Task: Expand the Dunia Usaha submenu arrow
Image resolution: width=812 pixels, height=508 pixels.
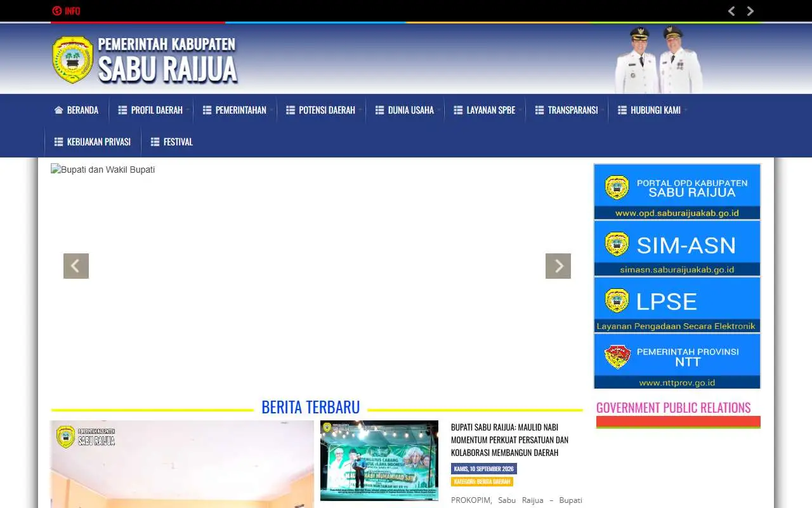Action: point(439,110)
